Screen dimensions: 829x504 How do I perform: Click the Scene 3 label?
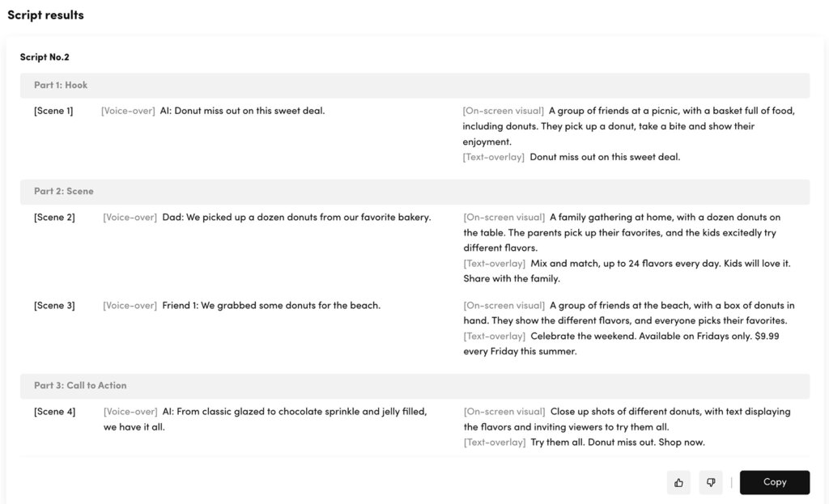tap(54, 306)
